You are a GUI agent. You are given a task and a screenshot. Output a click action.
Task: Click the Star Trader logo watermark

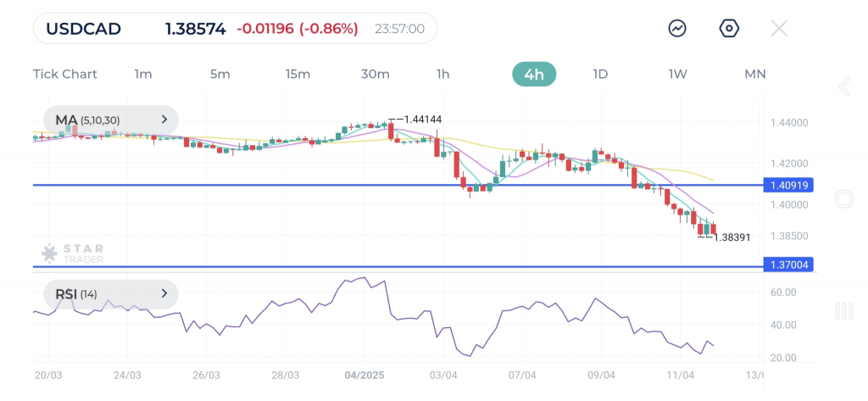[73, 253]
